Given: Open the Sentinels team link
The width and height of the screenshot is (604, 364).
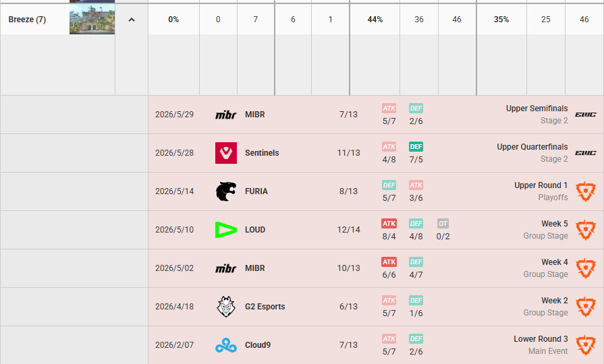Looking at the screenshot, I should [x=262, y=153].
